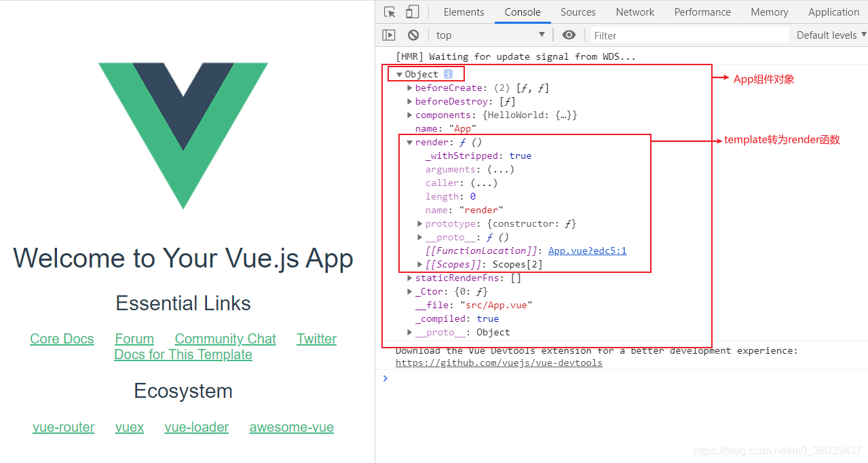Click the Ecosystem heading
This screenshot has width=868, height=463.
(183, 391)
